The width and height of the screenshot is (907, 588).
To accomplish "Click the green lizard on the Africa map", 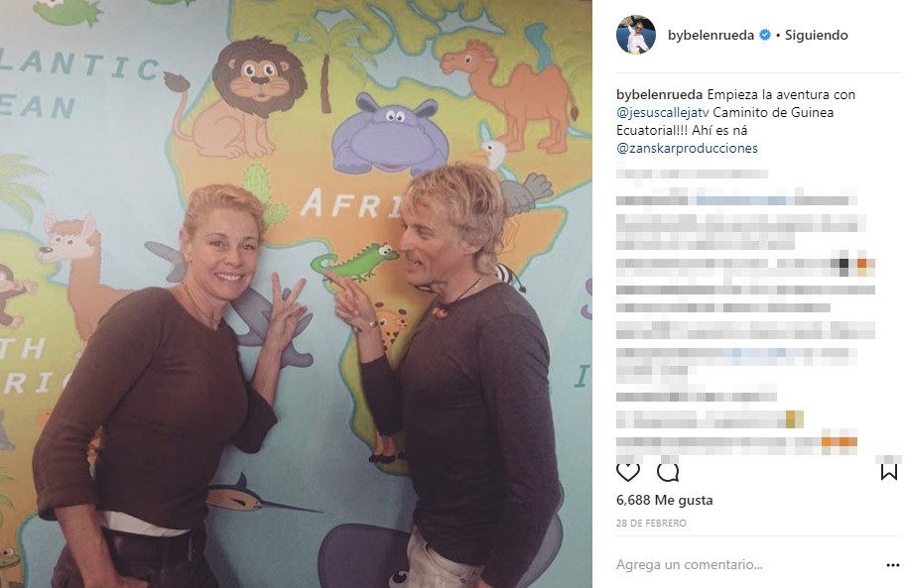I will tap(354, 262).
